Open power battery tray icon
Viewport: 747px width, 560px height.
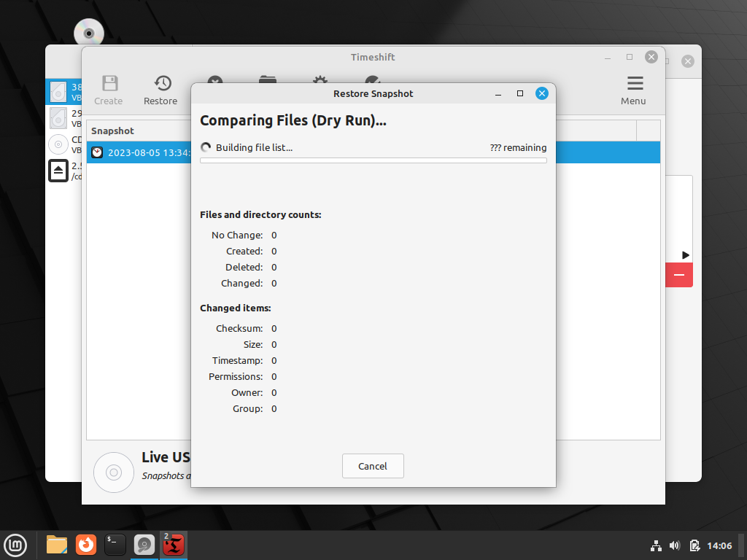click(x=694, y=545)
